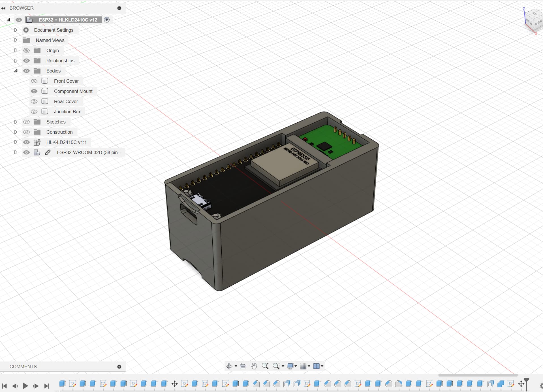Show the Origin folder

click(x=26, y=50)
